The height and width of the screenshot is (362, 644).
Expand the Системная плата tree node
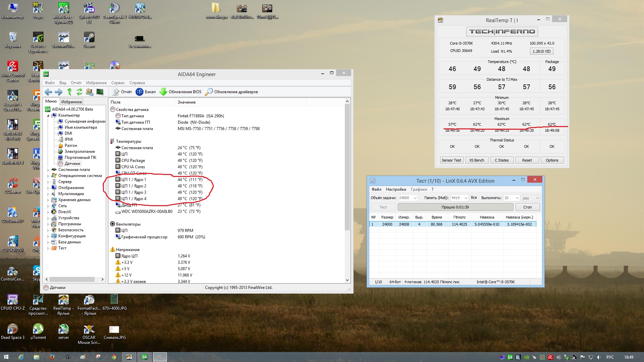[48, 170]
